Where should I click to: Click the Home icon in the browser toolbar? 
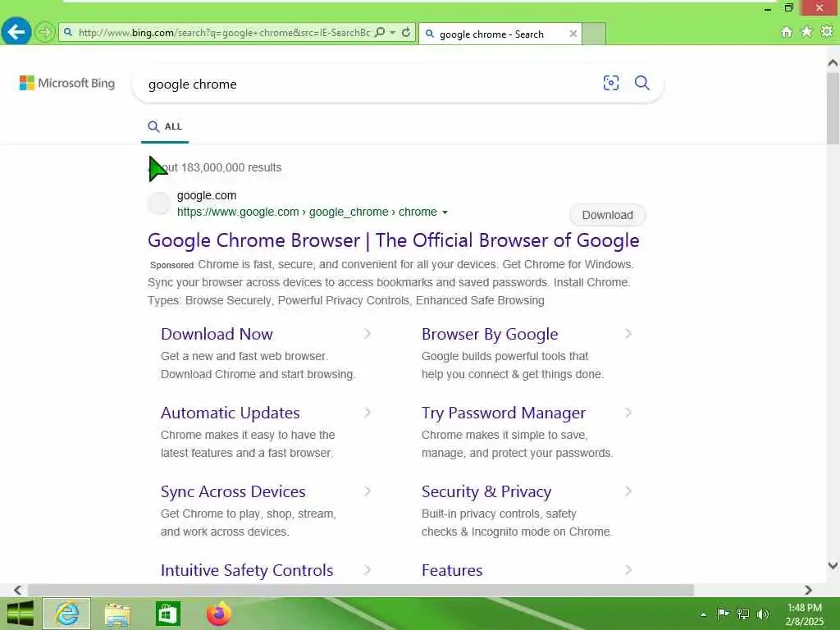coord(787,32)
